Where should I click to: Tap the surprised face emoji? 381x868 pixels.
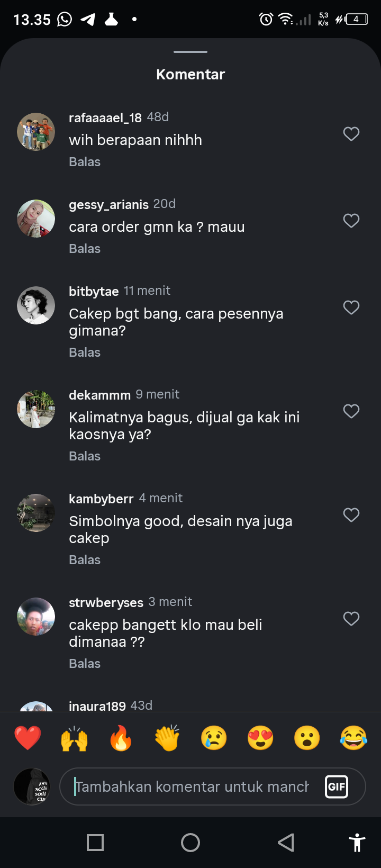(307, 738)
